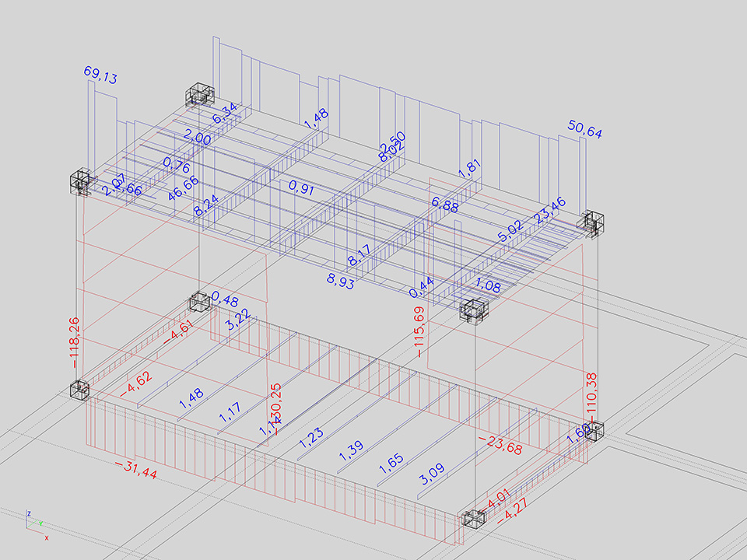Screen dimensions: 747x560
Task: Select the blue value label 69,13
Action: (100, 74)
